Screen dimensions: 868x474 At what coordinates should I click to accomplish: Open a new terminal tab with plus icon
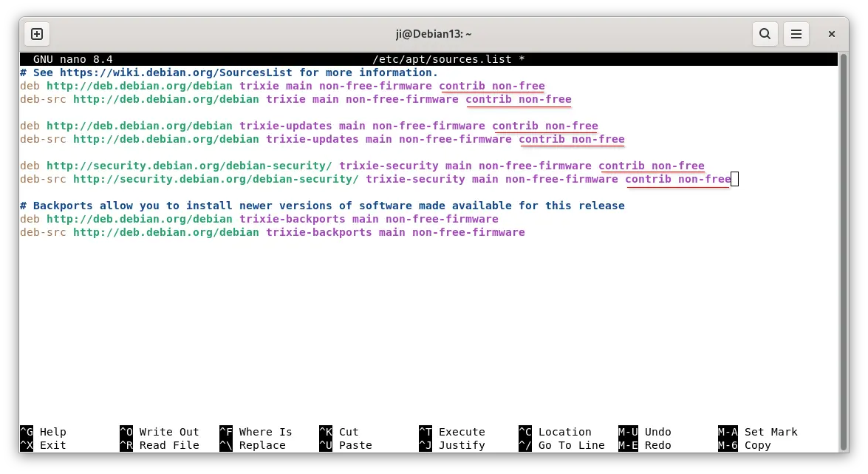[37, 34]
